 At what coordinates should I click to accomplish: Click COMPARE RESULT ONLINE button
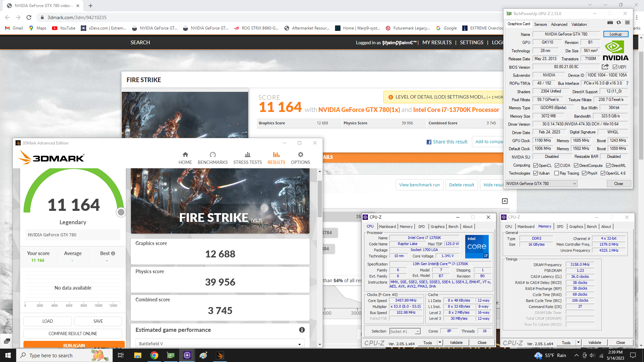[x=73, y=334]
